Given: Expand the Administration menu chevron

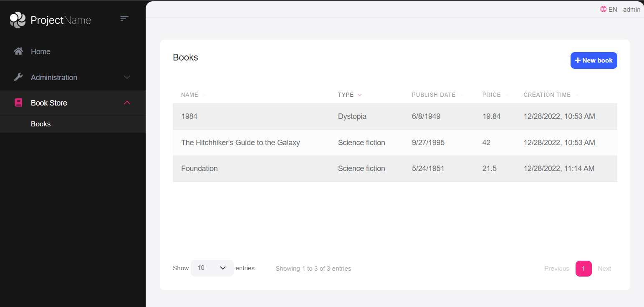Looking at the screenshot, I should (x=126, y=77).
